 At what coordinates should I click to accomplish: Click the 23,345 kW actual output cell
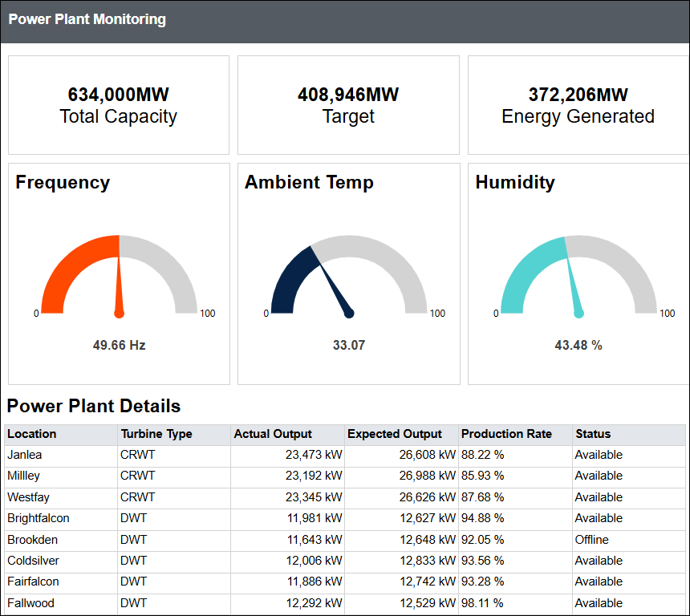pos(288,497)
